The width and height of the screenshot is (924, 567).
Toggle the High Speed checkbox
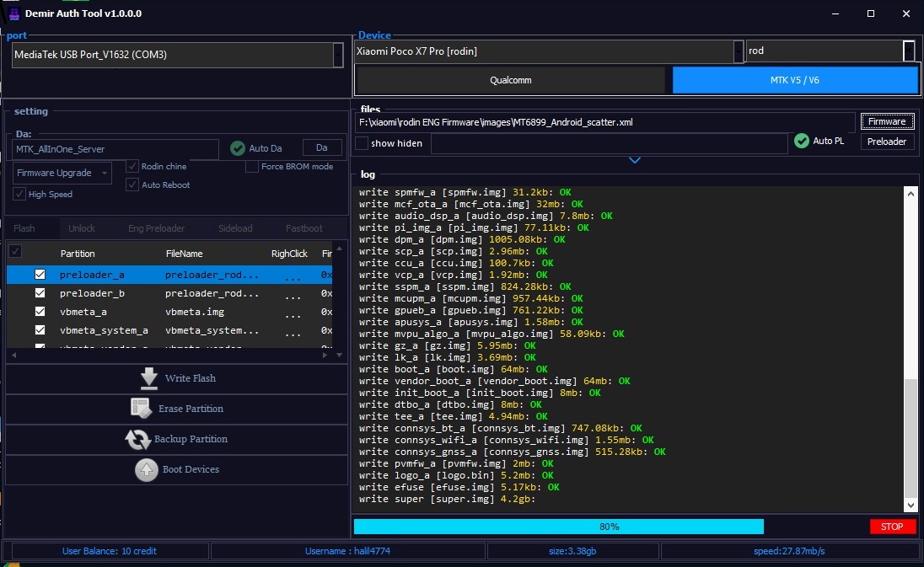19,194
